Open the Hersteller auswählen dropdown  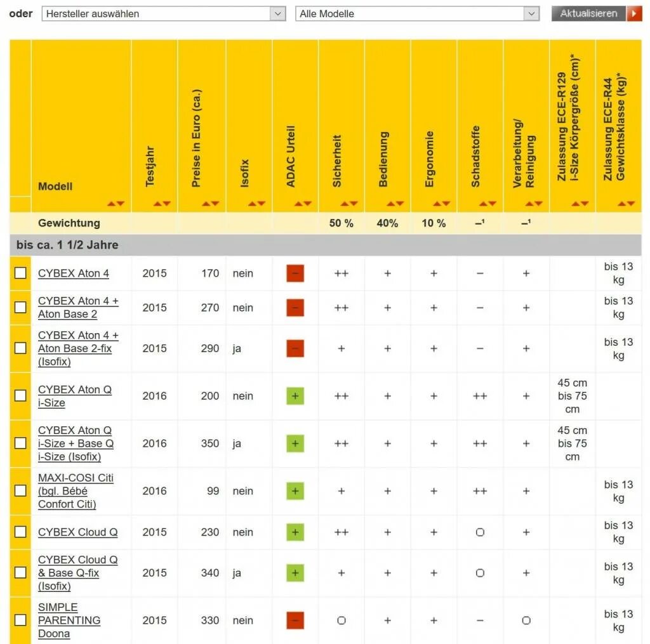(164, 14)
